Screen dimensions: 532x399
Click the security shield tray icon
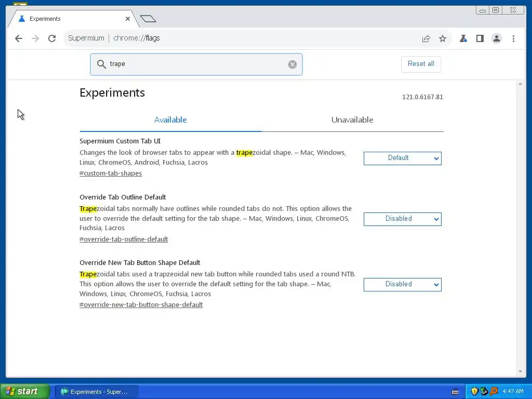pyautogui.click(x=474, y=392)
